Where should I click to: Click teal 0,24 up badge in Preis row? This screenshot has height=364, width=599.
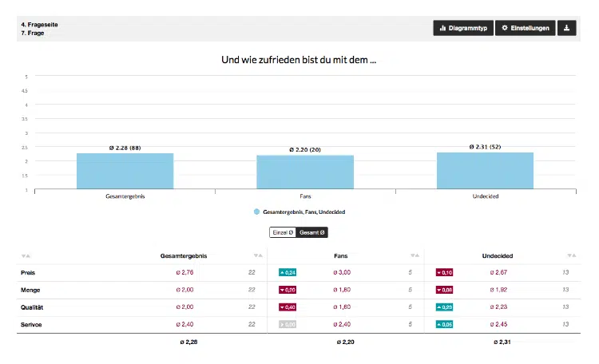[288, 272]
